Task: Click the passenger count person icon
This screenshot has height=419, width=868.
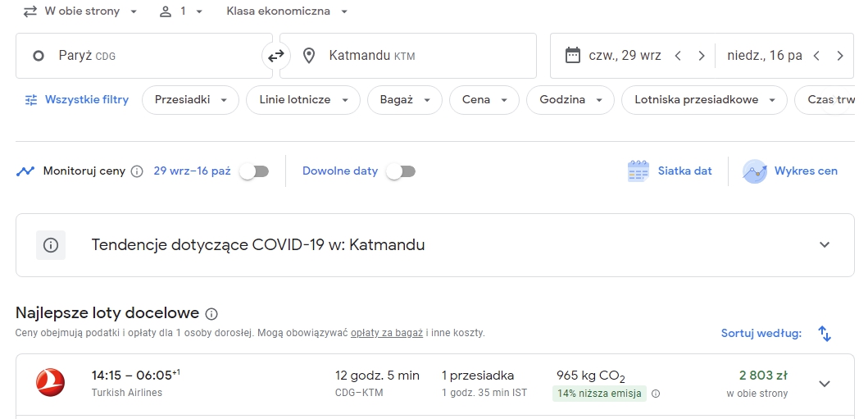Action: [166, 11]
